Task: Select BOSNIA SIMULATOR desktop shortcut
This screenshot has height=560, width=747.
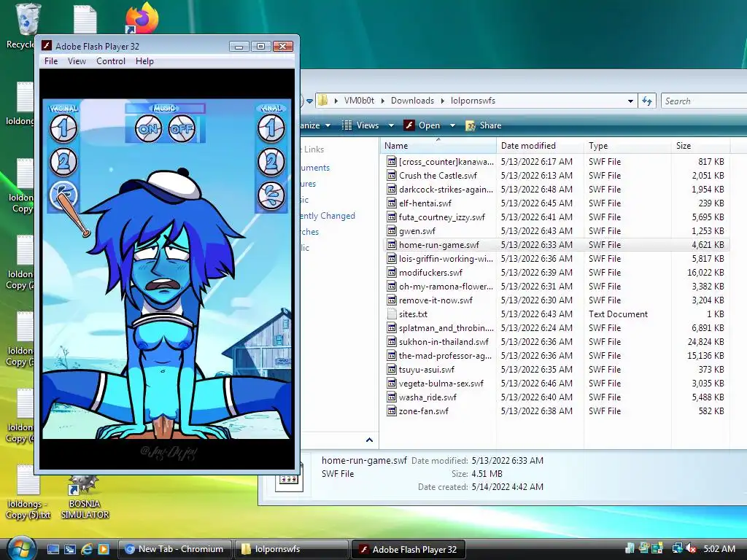Action: click(x=85, y=497)
